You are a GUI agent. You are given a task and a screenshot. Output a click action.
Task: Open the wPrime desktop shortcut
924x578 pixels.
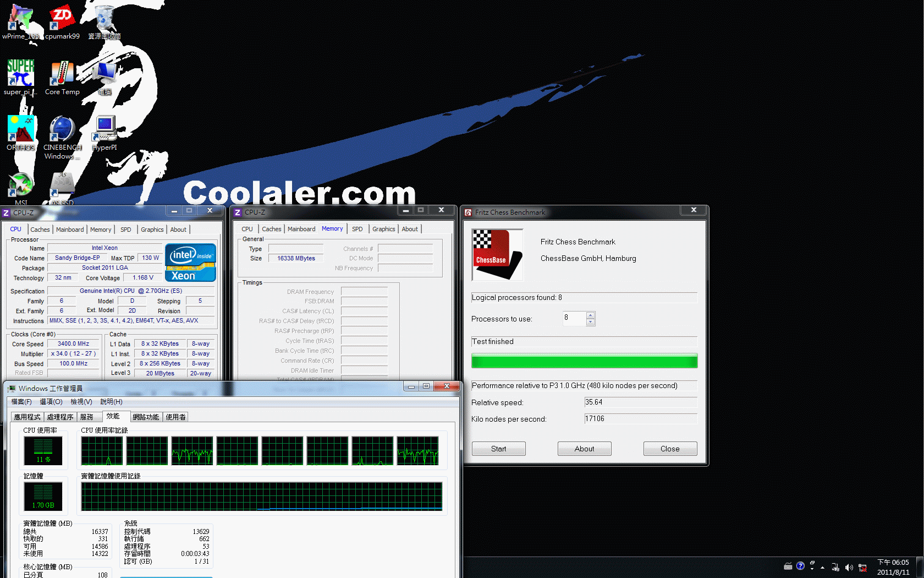pyautogui.click(x=20, y=22)
